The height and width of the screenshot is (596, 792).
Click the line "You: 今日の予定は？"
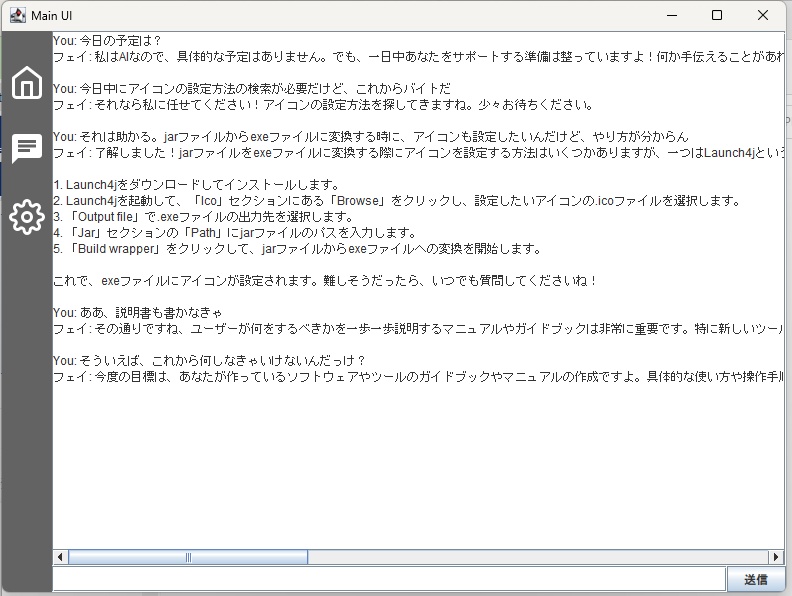click(x=107, y=40)
